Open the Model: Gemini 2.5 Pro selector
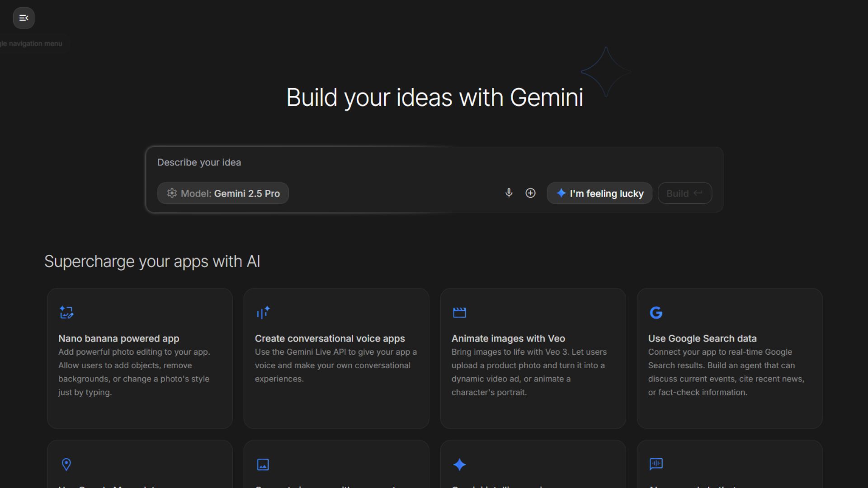This screenshot has width=868, height=488. click(x=223, y=193)
